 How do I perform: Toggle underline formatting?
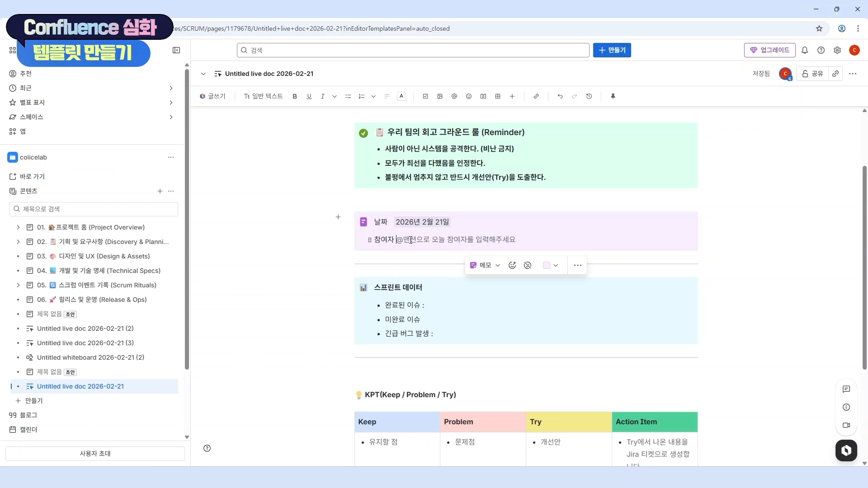coord(309,96)
